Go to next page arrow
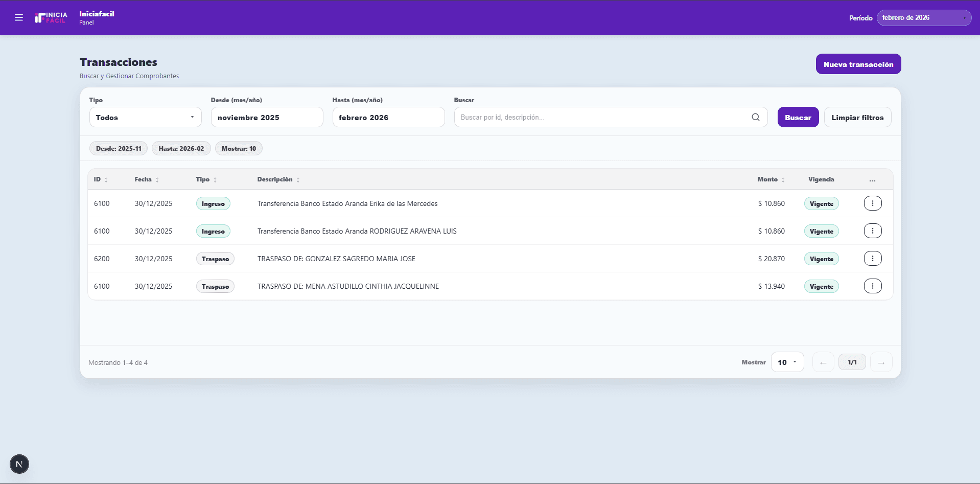 point(881,362)
